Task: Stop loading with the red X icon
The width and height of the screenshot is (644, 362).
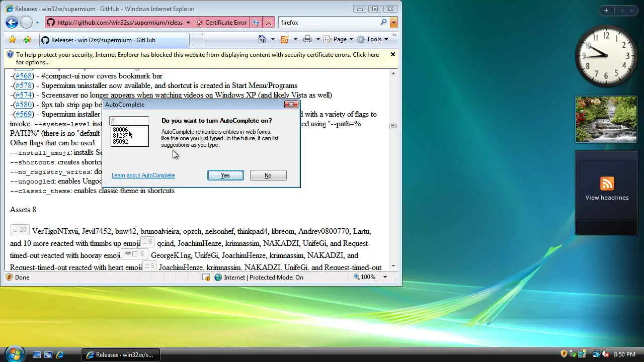Action: pyautogui.click(x=269, y=23)
